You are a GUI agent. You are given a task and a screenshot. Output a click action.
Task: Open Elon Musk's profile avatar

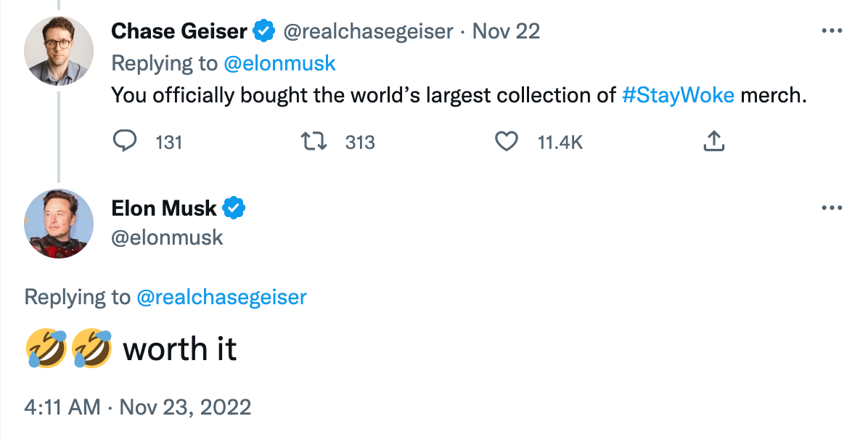pyautogui.click(x=59, y=224)
